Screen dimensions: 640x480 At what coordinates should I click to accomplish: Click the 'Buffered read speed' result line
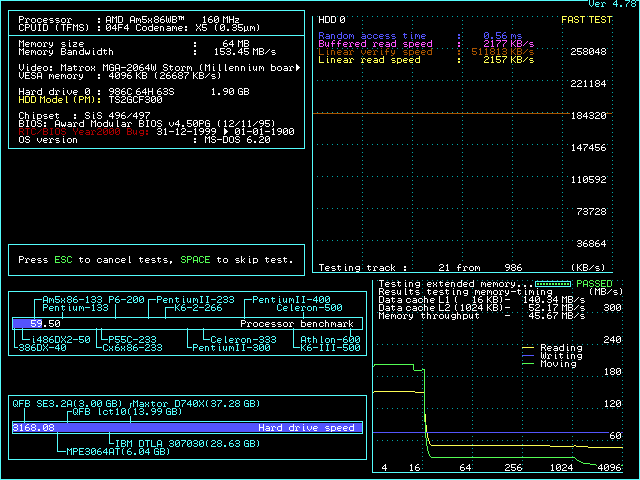pyautogui.click(x=426, y=44)
